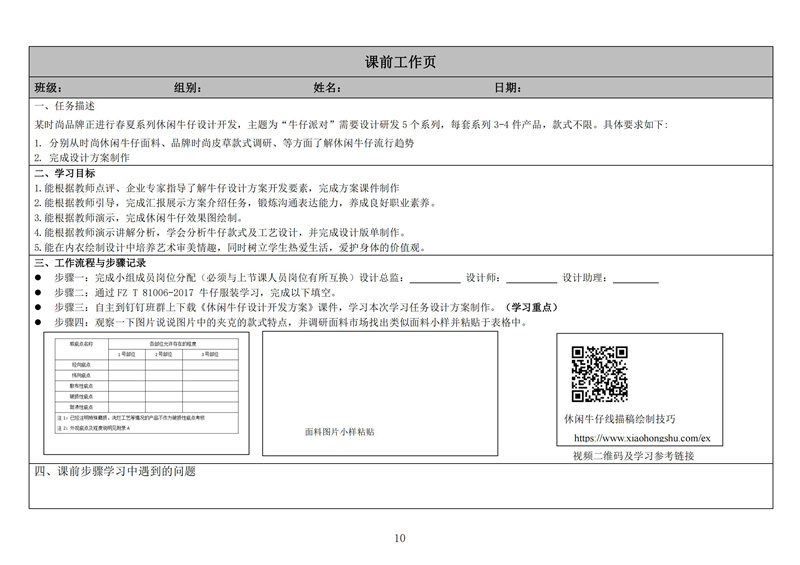This screenshot has height=565, width=800.
Task: Select the heading 二、学习目标
Action: (x=64, y=173)
